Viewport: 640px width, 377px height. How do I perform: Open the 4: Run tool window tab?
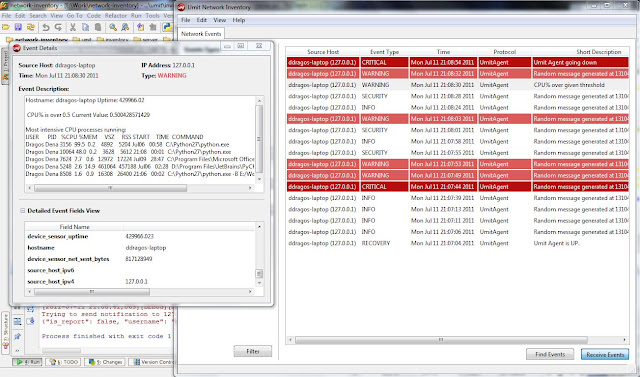click(x=27, y=362)
